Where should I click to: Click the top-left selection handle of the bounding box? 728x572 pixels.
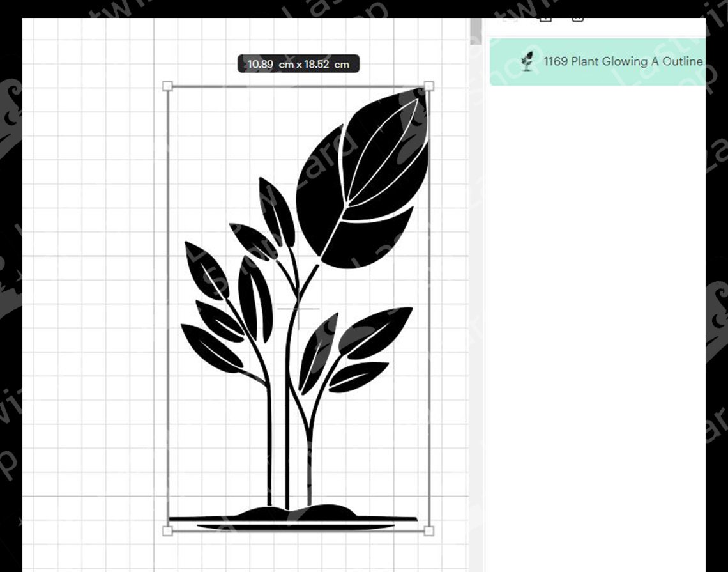coord(168,84)
